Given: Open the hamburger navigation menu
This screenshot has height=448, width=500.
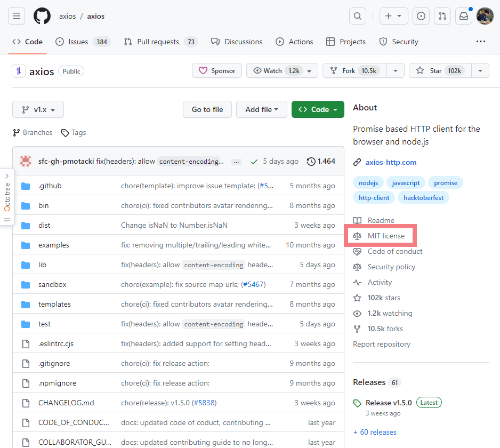Looking at the screenshot, I should pyautogui.click(x=17, y=16).
